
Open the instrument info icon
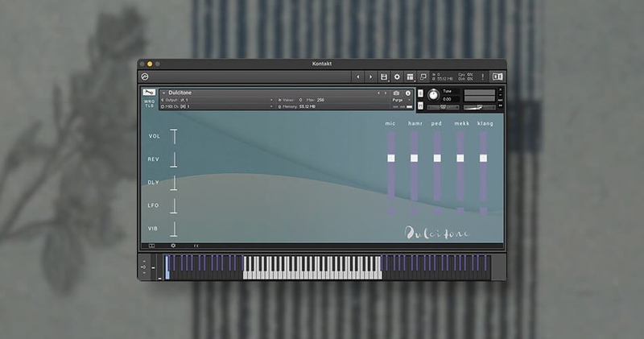tap(408, 93)
